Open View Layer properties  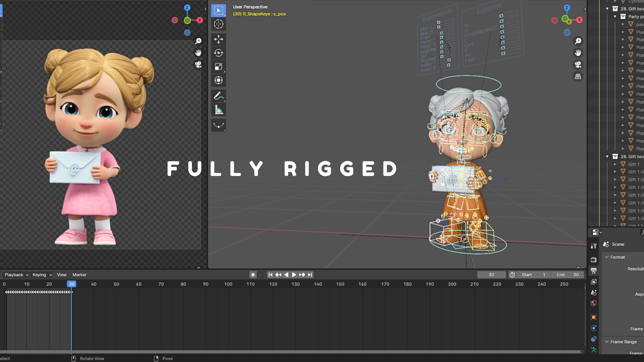594,281
